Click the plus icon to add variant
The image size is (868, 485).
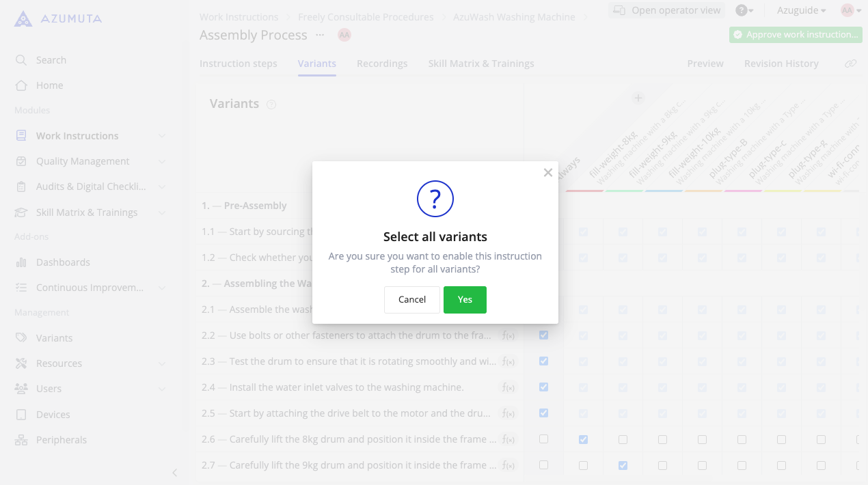click(x=638, y=98)
